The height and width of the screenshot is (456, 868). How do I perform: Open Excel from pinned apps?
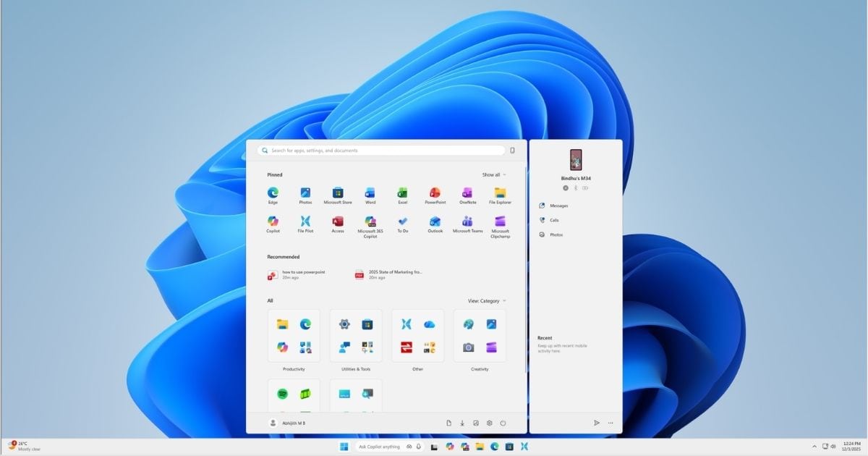(x=402, y=195)
